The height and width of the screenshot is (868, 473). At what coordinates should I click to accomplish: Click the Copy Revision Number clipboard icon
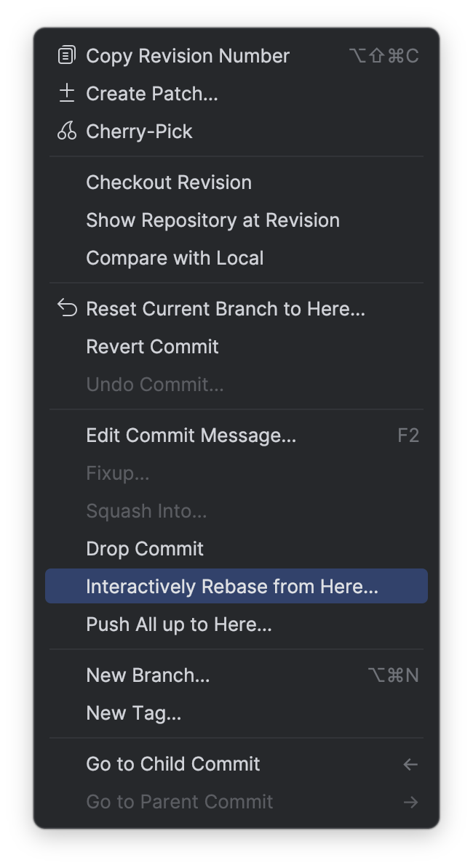pos(67,55)
